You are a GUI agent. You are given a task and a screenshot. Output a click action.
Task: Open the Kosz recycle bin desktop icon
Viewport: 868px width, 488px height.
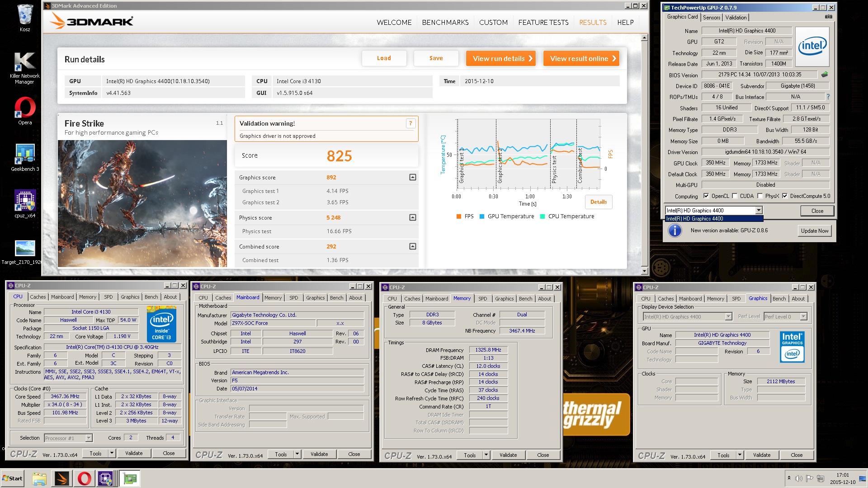point(25,18)
